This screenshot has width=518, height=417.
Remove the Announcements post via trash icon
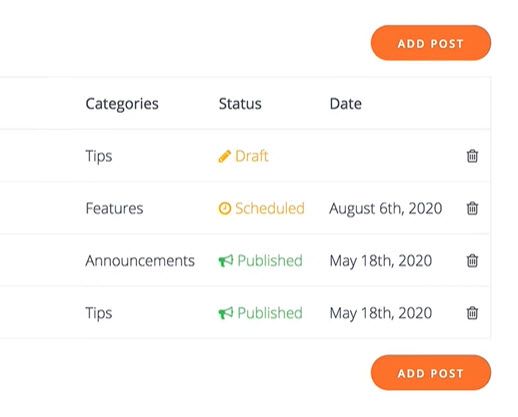(x=472, y=260)
